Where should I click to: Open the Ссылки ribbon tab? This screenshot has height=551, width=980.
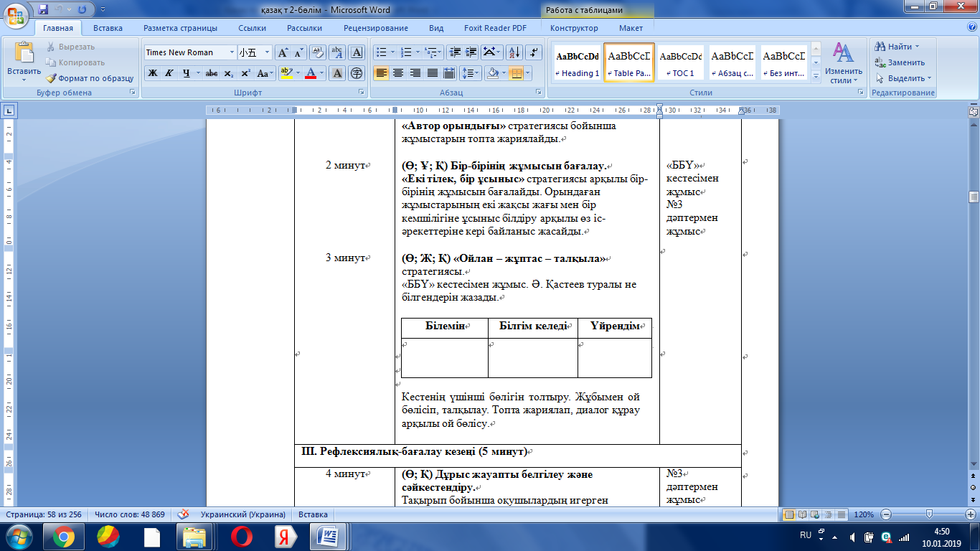253,28
